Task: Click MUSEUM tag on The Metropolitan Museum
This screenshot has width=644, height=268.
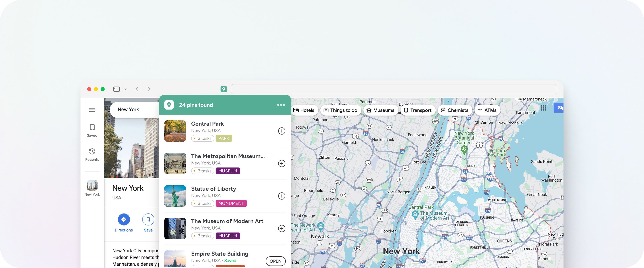Action: [x=228, y=171]
